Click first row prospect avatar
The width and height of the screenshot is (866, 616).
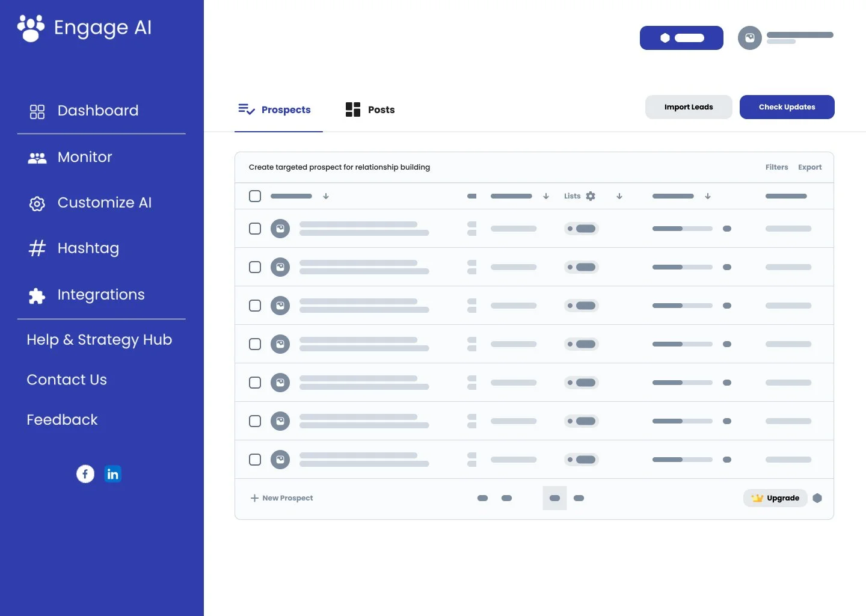click(280, 229)
